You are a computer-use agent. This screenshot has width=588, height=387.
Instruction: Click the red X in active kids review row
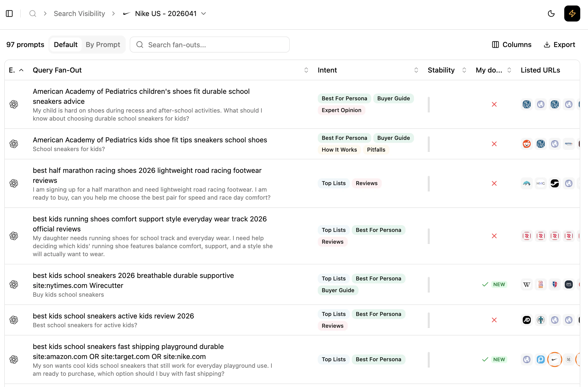(494, 320)
